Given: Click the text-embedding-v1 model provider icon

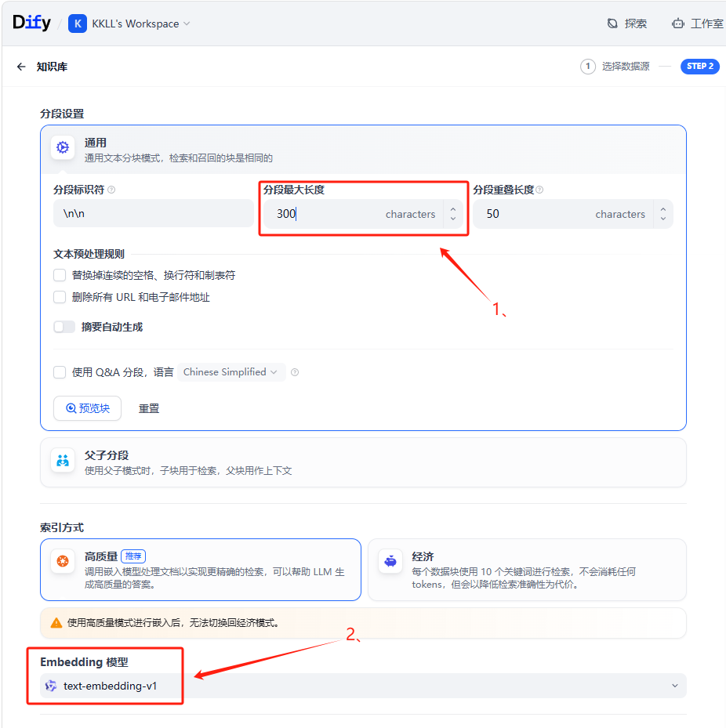Looking at the screenshot, I should [x=51, y=686].
